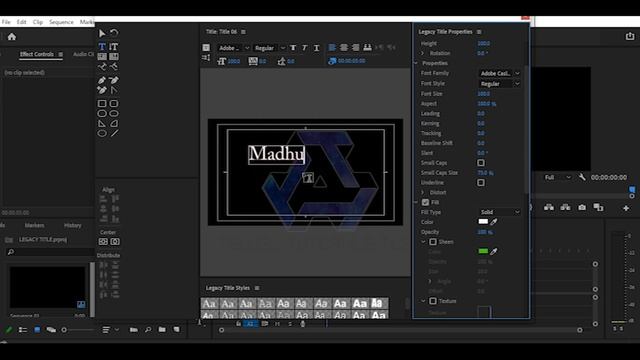Enable the Sheen checkbox
The height and width of the screenshot is (360, 640).
click(433, 242)
